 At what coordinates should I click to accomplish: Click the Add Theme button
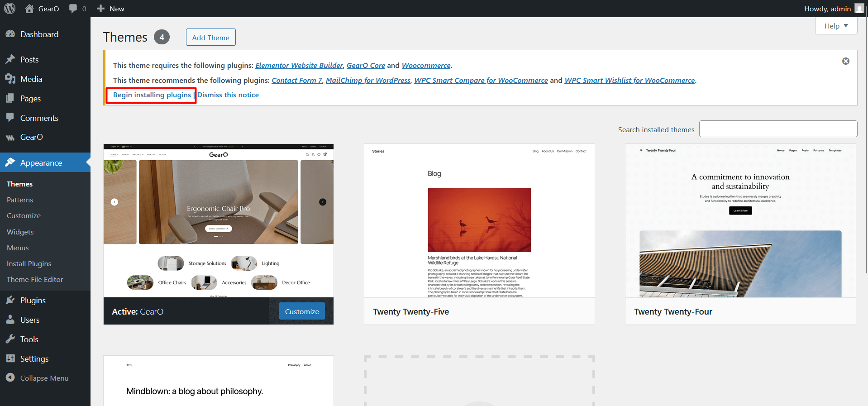pos(210,38)
